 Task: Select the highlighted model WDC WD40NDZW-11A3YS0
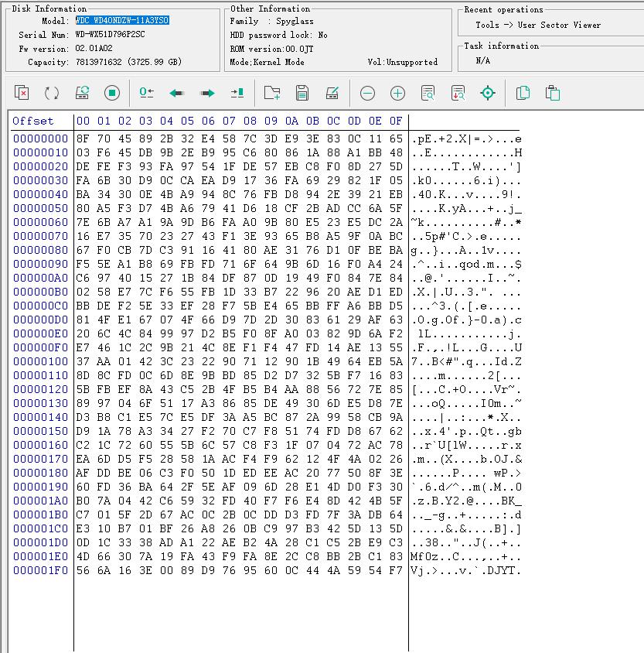(x=122, y=20)
